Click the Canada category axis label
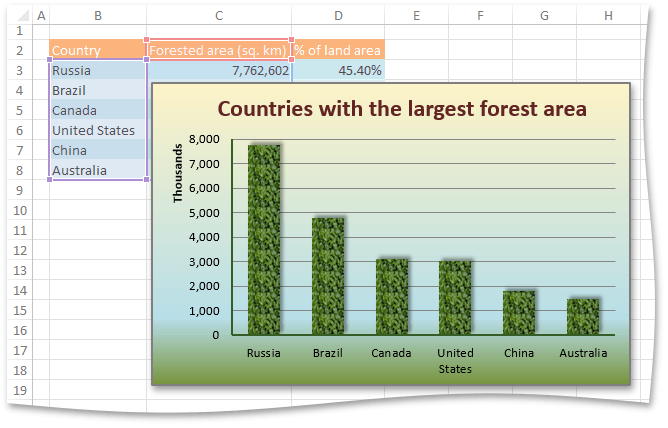Viewport: 668px width, 428px height. tap(391, 353)
